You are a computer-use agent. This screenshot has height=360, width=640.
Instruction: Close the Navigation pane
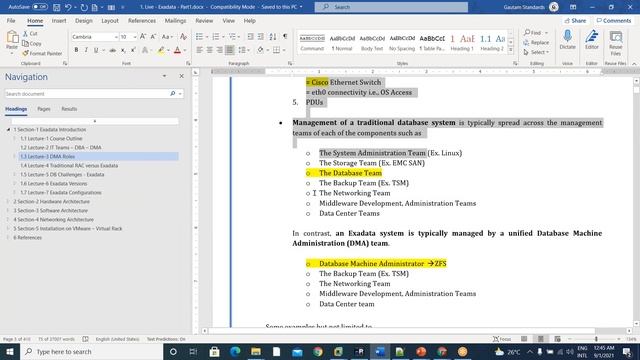tap(182, 76)
